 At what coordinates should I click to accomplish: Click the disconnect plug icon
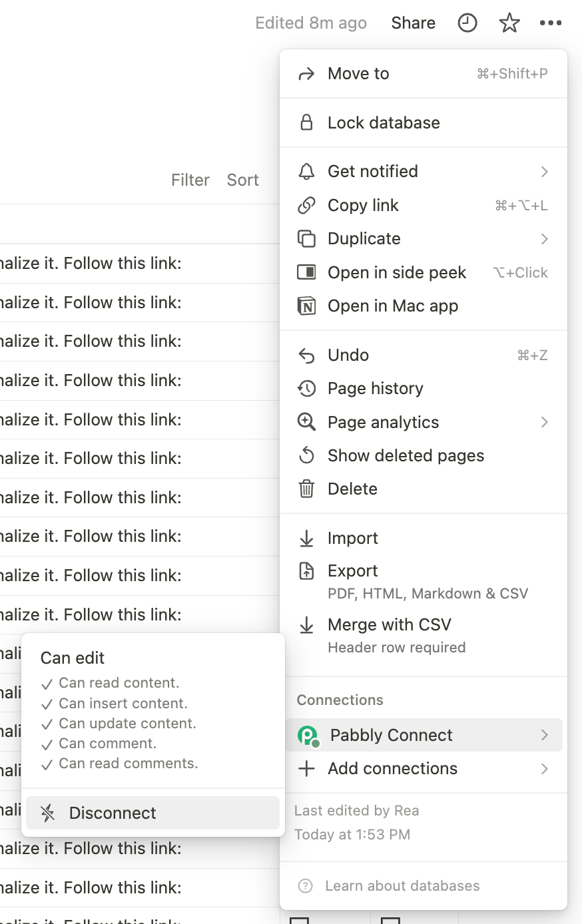pyautogui.click(x=48, y=813)
